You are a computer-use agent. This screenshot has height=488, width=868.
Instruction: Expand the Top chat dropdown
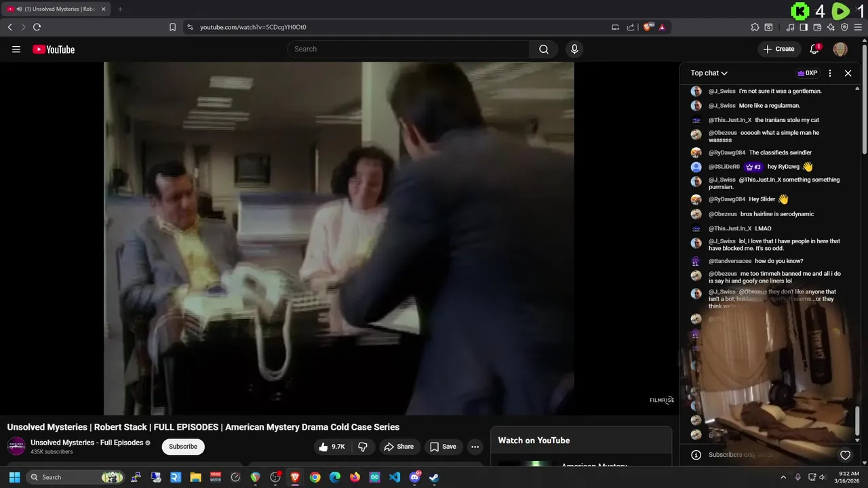[x=709, y=73]
